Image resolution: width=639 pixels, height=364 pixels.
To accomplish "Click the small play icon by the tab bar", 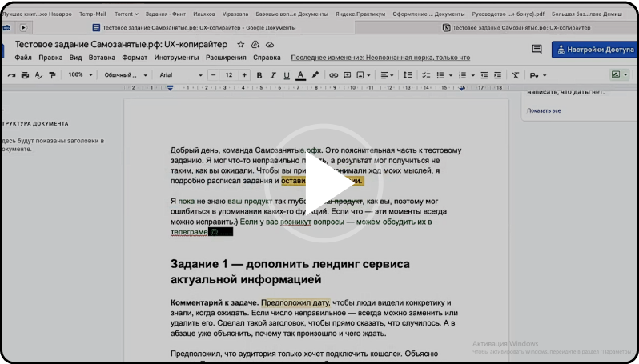I will (x=23, y=28).
